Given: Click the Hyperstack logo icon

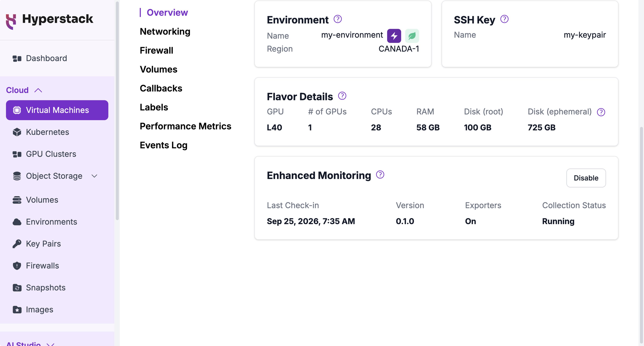Looking at the screenshot, I should 11,22.
